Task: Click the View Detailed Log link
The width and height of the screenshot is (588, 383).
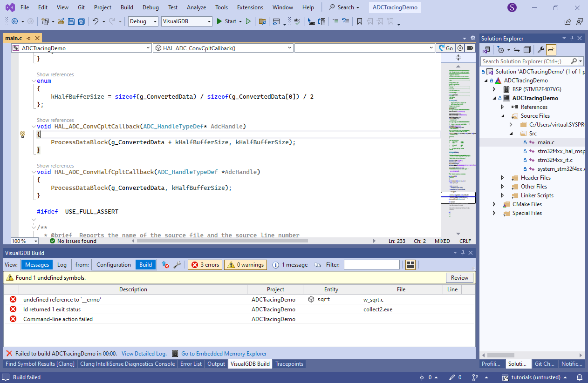Action: (144, 354)
